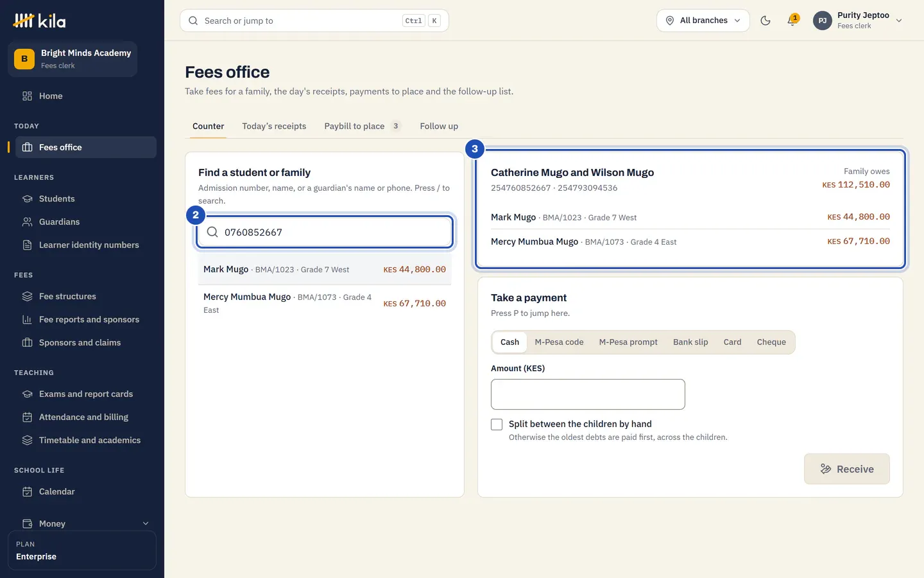The image size is (924, 578).
Task: Select M-Pesa prompt payment method
Action: (x=628, y=342)
